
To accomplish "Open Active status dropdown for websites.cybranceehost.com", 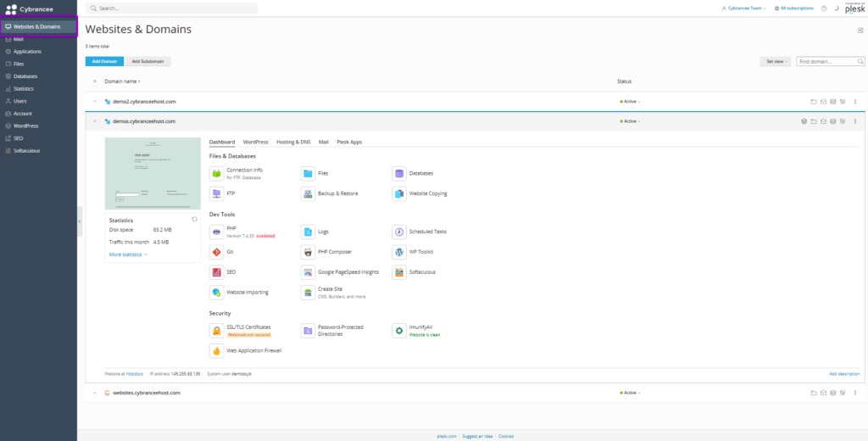I will click(x=630, y=393).
